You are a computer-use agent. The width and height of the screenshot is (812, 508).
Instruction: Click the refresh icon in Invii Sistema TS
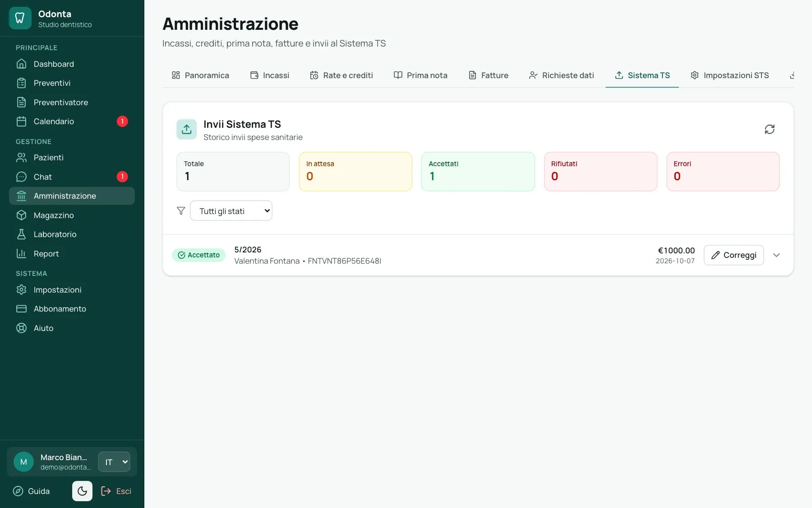[770, 130]
